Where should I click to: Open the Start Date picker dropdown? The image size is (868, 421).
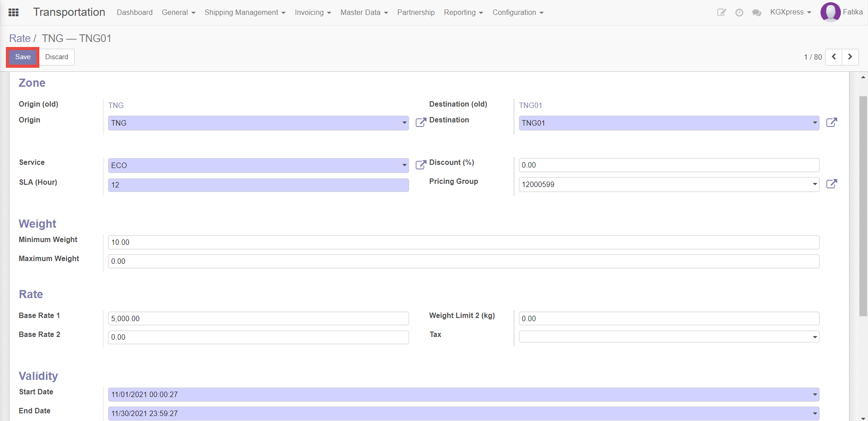[x=815, y=394]
